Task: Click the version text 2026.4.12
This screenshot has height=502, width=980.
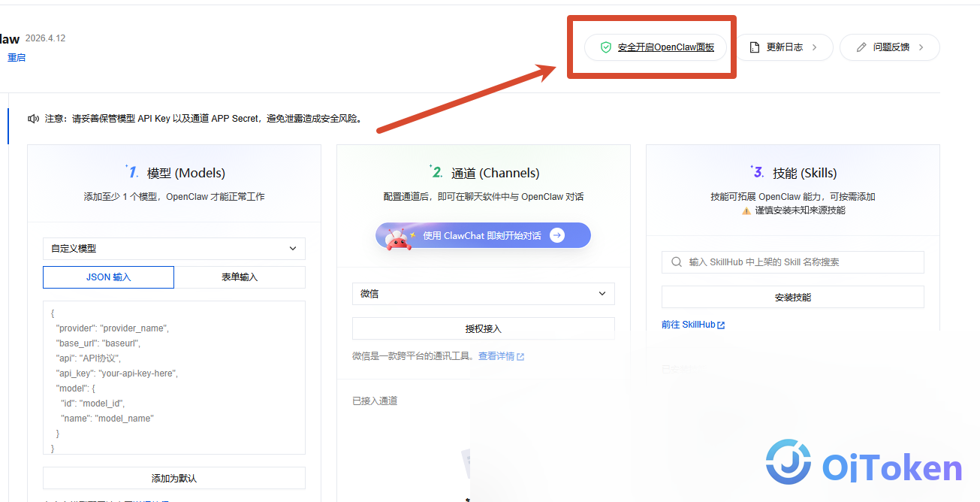Action: pyautogui.click(x=45, y=38)
